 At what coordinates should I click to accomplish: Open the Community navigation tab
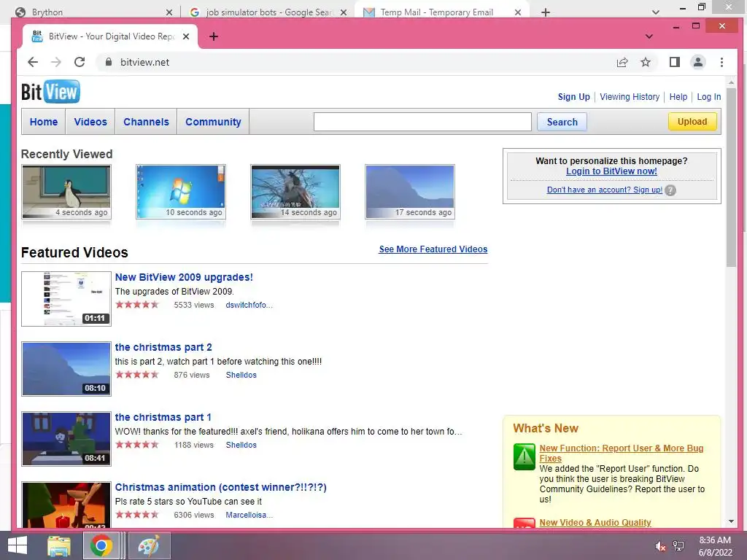click(x=214, y=122)
